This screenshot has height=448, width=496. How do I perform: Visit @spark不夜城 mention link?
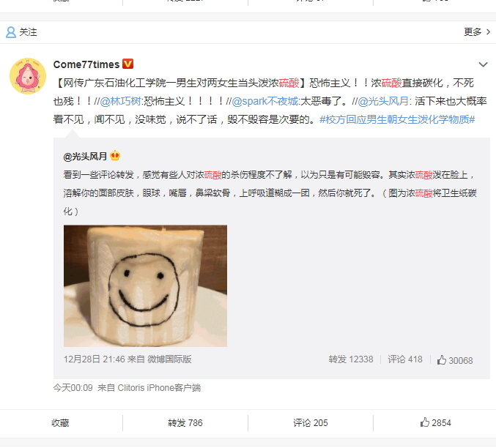point(264,101)
